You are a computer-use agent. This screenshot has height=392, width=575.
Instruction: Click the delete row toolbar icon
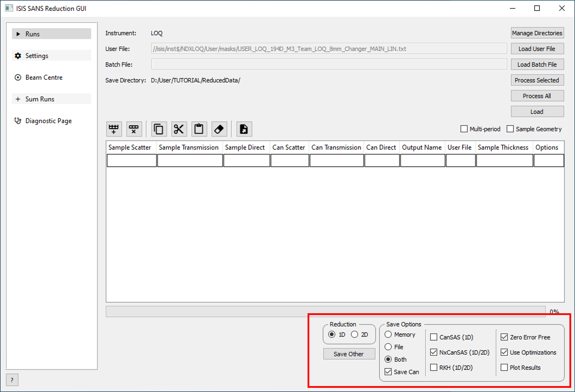(134, 129)
